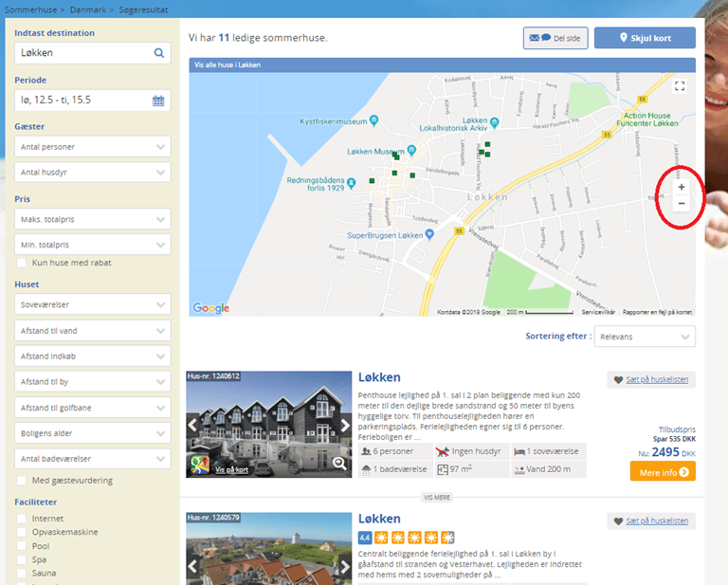728x585 pixels.
Task: Tick the Internet facility checkbox
Action: [x=22, y=519]
